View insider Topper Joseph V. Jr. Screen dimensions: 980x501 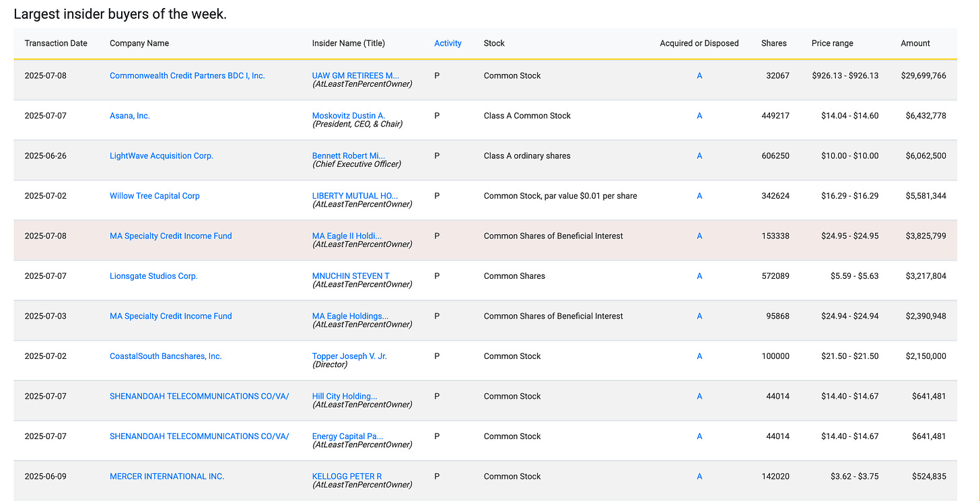349,356
